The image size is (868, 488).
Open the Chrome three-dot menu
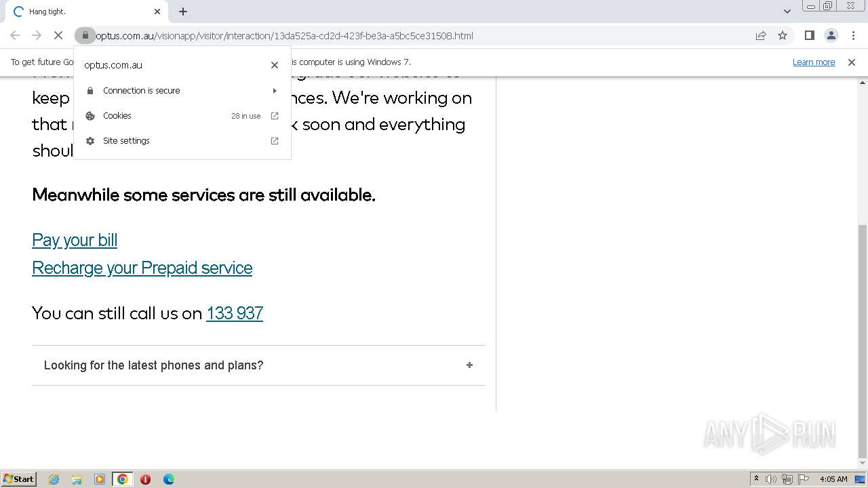pyautogui.click(x=853, y=35)
